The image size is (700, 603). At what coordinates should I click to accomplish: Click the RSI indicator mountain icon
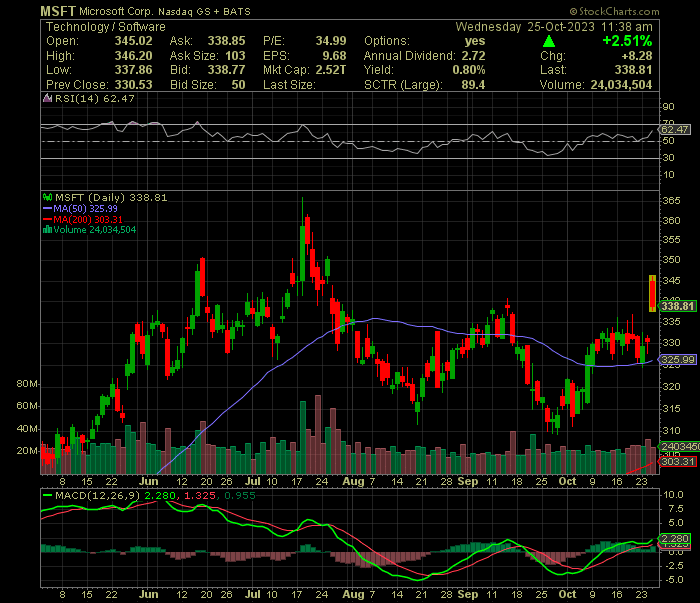tap(47, 98)
